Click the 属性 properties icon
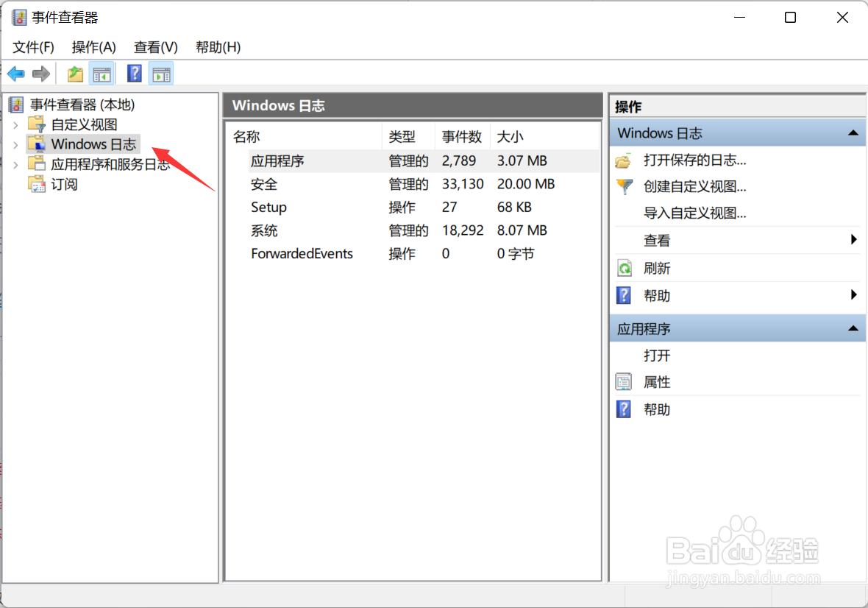Viewport: 868px width, 608px height. point(624,382)
